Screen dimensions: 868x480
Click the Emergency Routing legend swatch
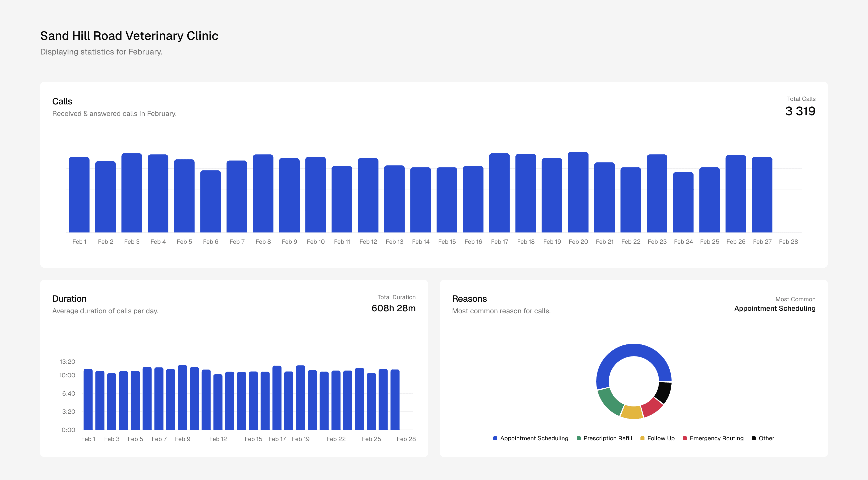click(685, 438)
